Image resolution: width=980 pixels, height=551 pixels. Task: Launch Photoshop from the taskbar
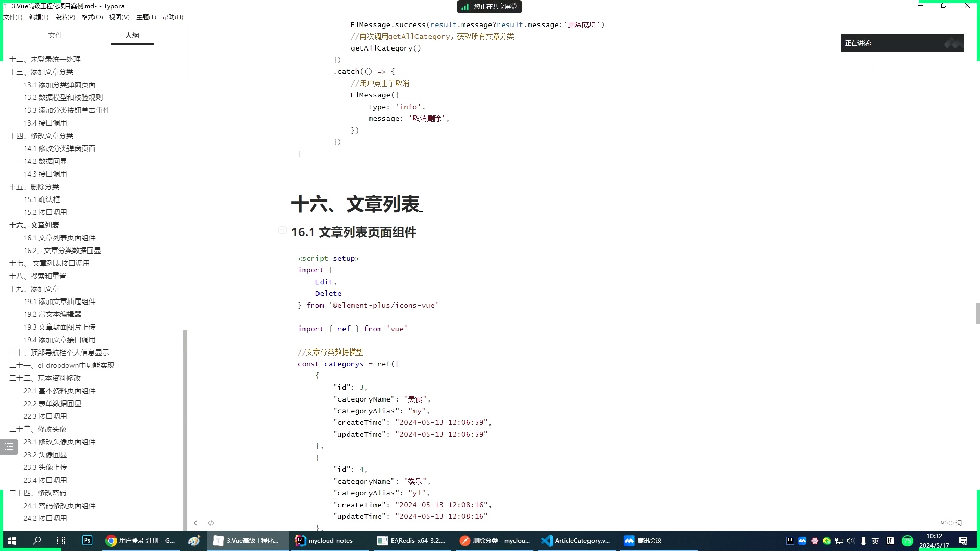point(87,540)
